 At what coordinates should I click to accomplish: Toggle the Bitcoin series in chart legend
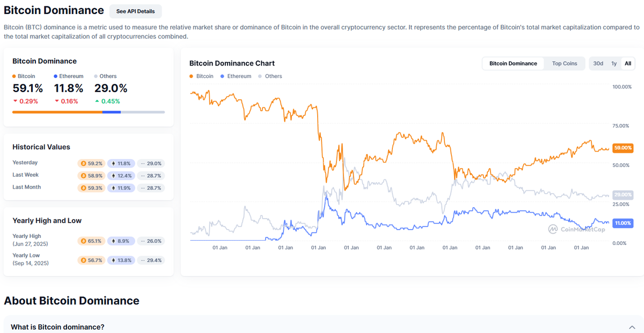[x=201, y=76]
